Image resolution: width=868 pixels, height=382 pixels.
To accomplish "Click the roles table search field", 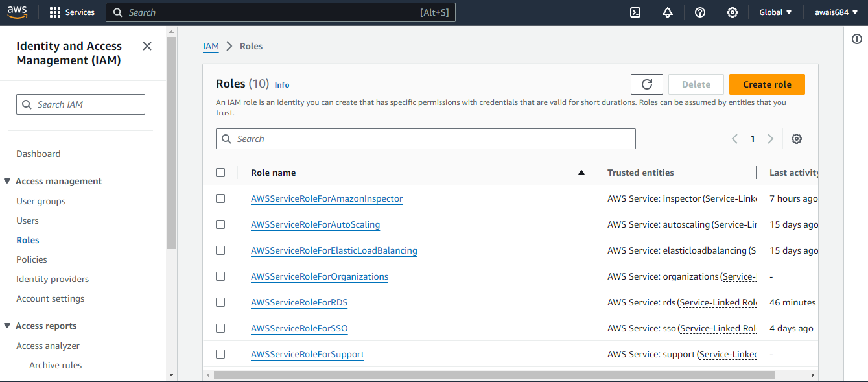I will (x=428, y=139).
